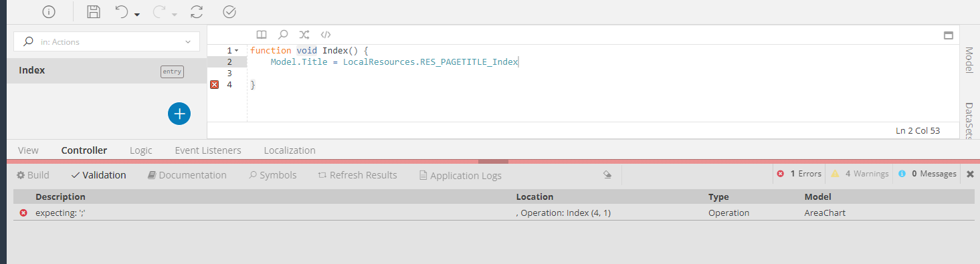Toggle Messages filter in results panel
The image size is (980, 264).
927,174
